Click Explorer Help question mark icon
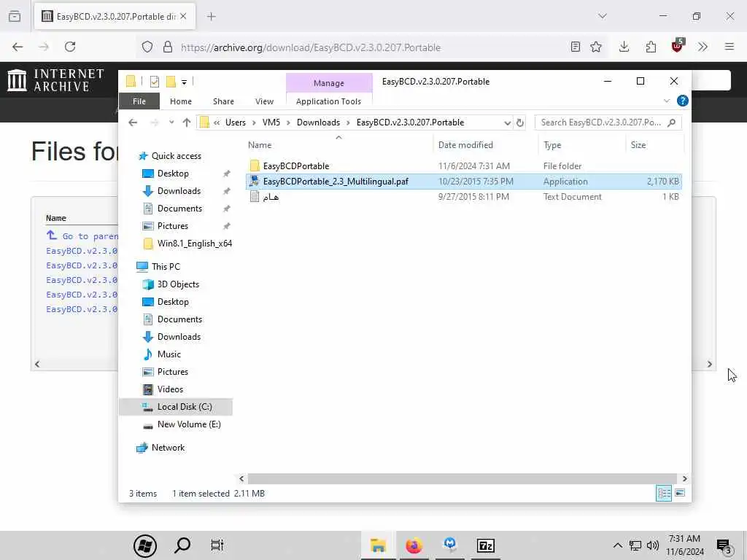The width and height of the screenshot is (747, 560). click(x=682, y=101)
